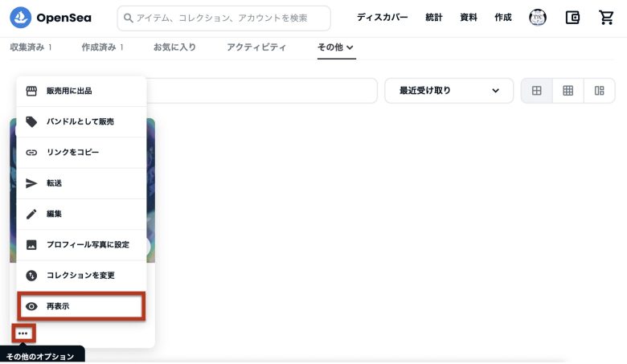Open the wallet icon in header

(572, 18)
